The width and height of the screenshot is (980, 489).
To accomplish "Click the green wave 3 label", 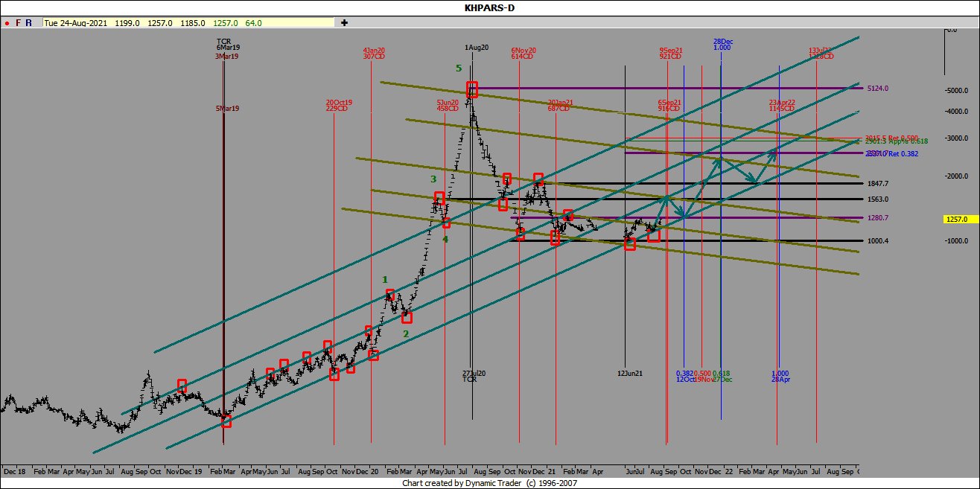I will (433, 179).
